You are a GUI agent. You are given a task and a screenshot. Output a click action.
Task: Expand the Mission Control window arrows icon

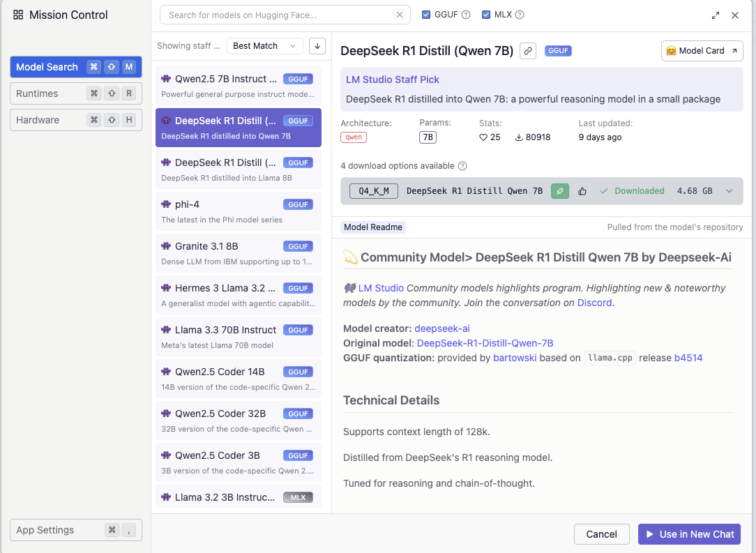click(716, 15)
